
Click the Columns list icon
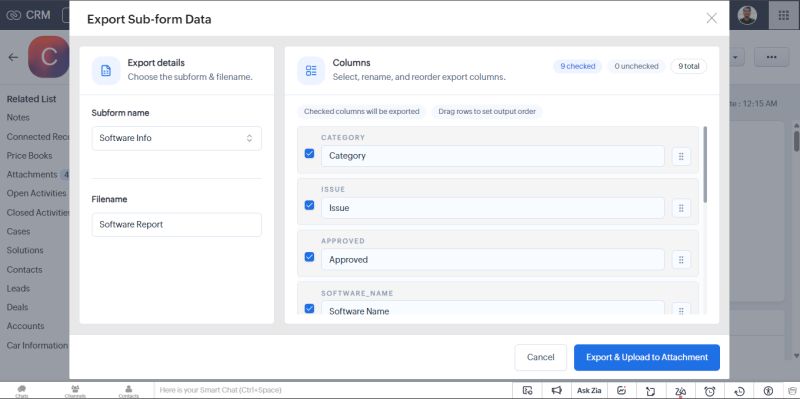pos(311,70)
